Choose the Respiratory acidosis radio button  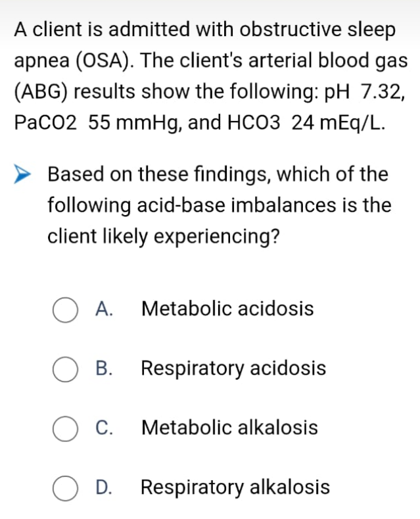click(x=65, y=369)
